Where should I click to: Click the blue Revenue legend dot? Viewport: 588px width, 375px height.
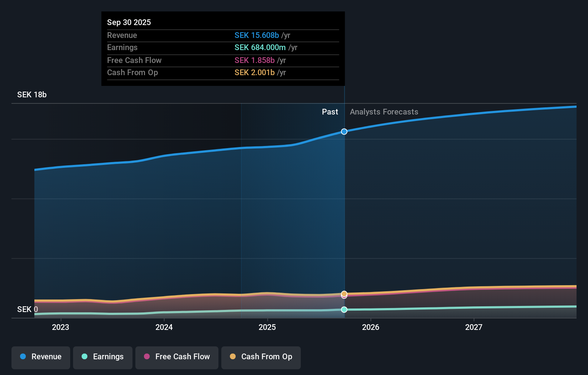pyautogui.click(x=23, y=357)
